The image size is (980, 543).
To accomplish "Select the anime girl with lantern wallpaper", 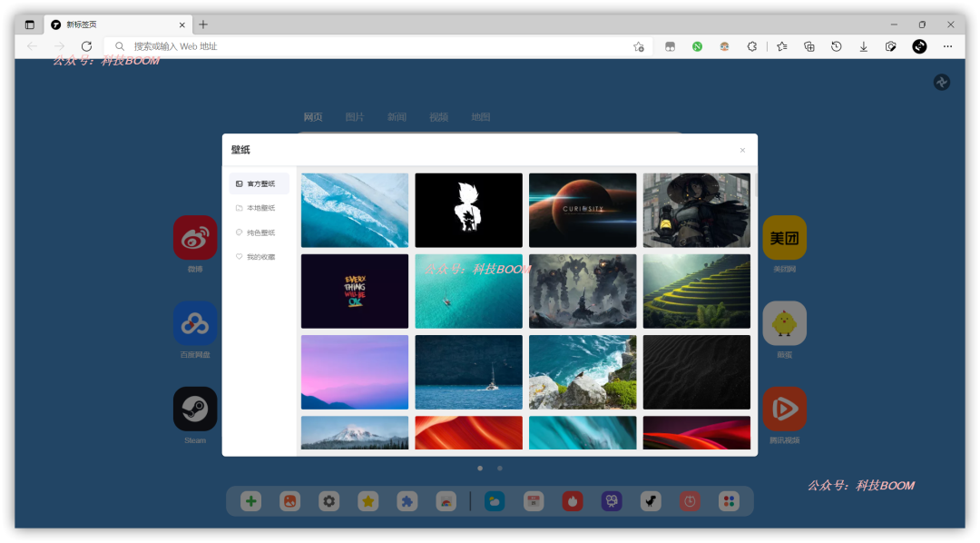I will click(696, 210).
